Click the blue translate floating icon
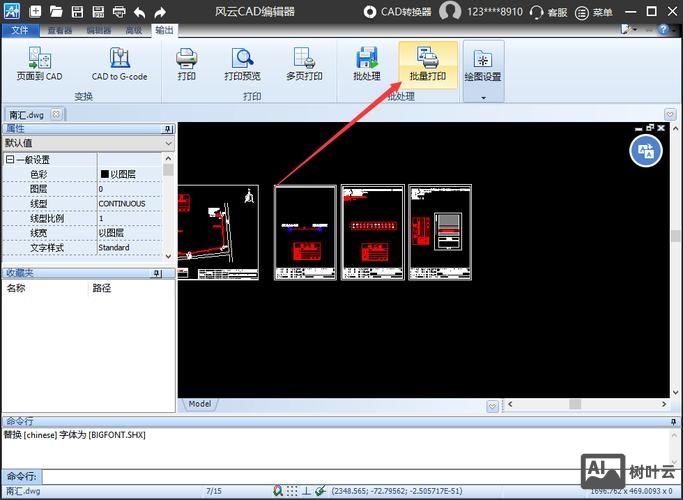Screen dimensions: 683x500 [x=646, y=150]
